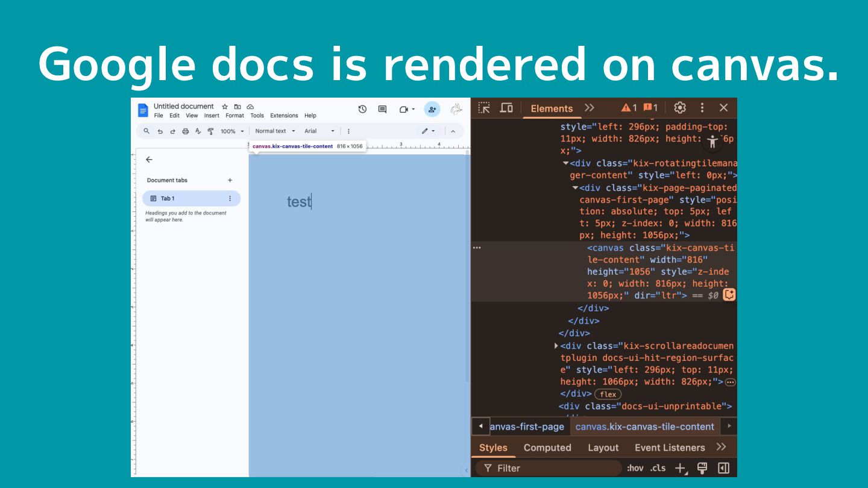Screen dimensions: 868x488
Task: Open the Normal text style dropdown
Action: pyautogui.click(x=275, y=131)
